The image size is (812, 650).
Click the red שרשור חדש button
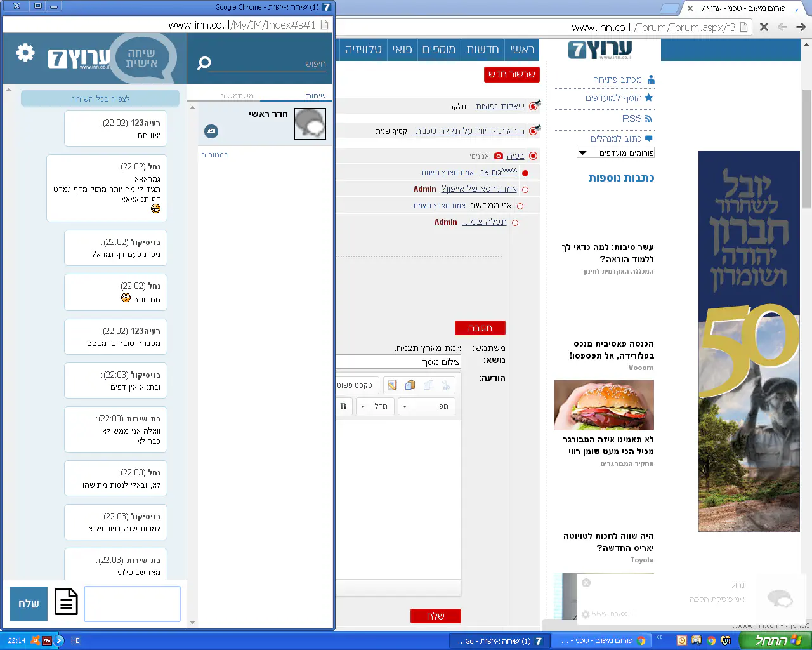point(511,74)
